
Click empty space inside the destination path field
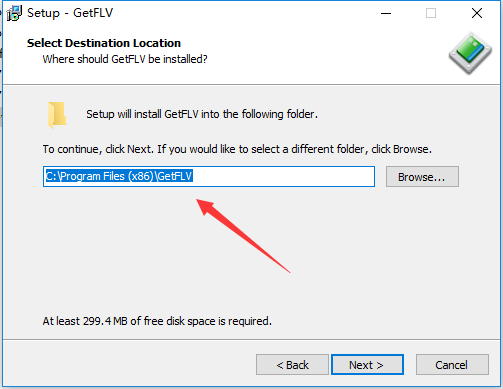click(283, 176)
